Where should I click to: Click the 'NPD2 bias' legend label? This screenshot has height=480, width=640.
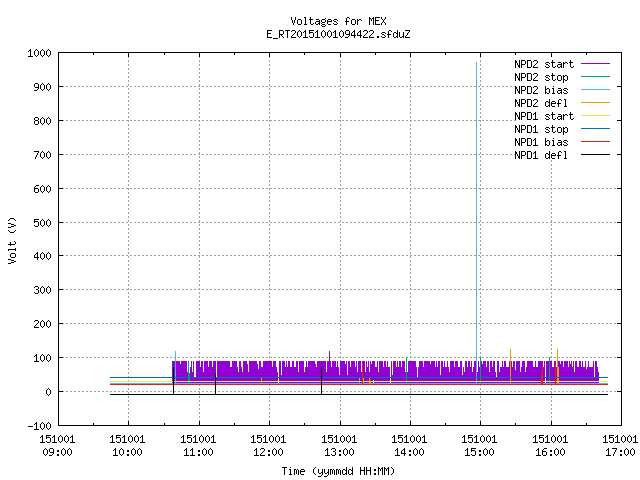[x=541, y=90]
